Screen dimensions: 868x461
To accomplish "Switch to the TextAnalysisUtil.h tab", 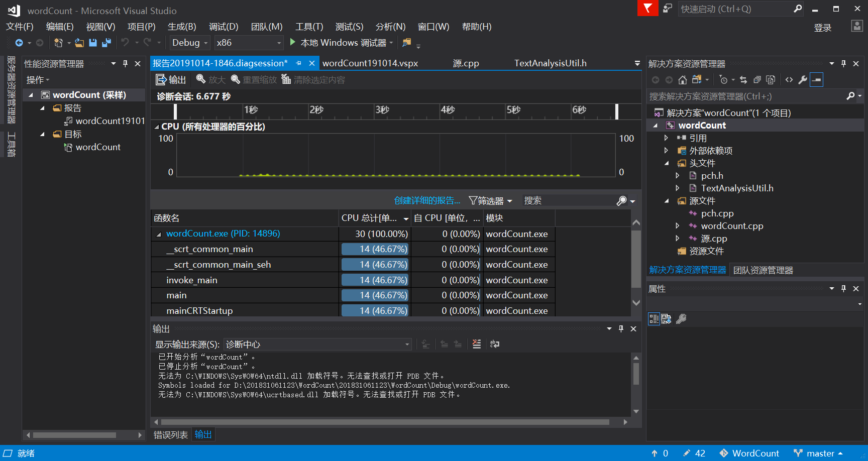I will coord(550,63).
